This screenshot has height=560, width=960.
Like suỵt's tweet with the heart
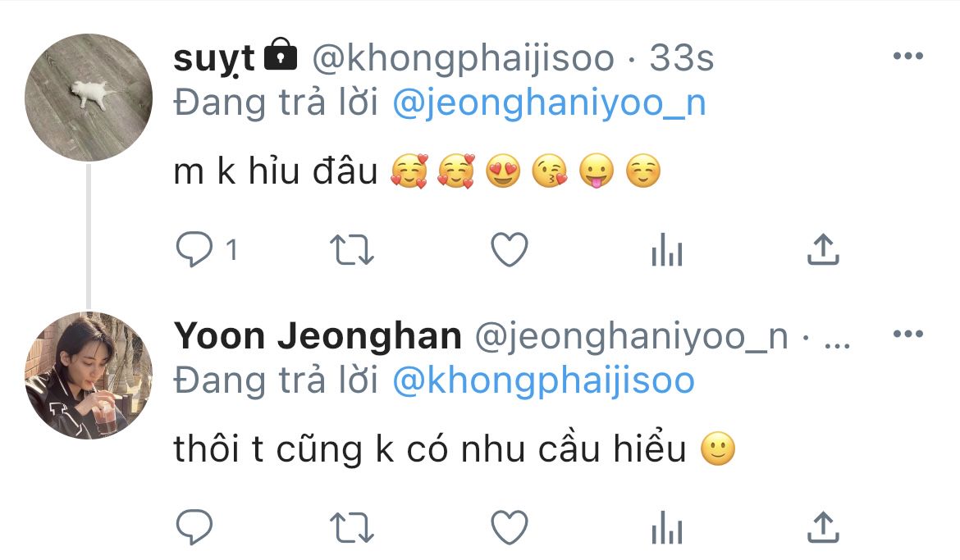point(509,250)
